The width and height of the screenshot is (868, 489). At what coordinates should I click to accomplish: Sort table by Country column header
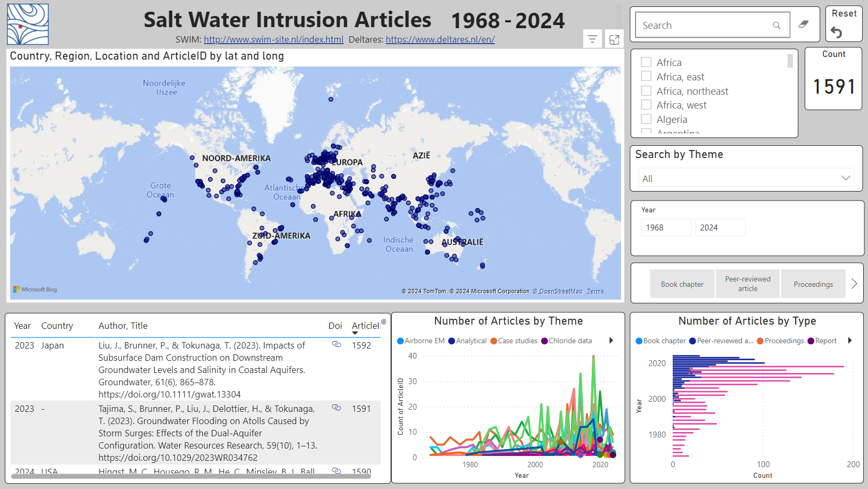57,326
